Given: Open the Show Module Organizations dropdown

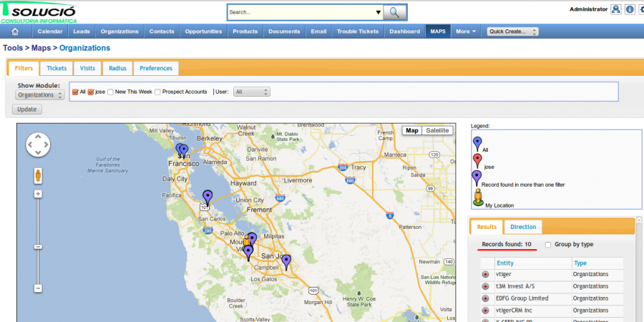Looking at the screenshot, I should click(40, 95).
